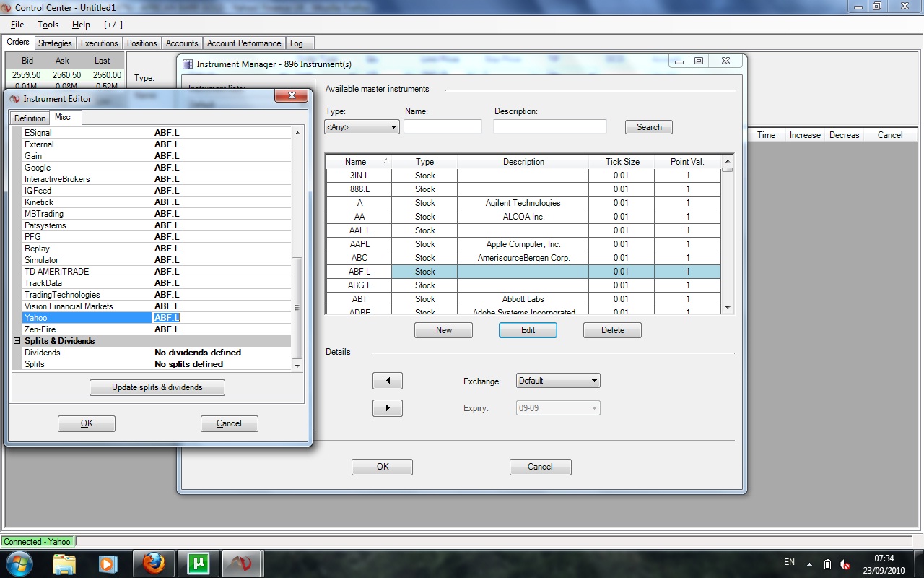This screenshot has height=578, width=924.
Task: Click the Edit instrument button
Action: click(528, 330)
